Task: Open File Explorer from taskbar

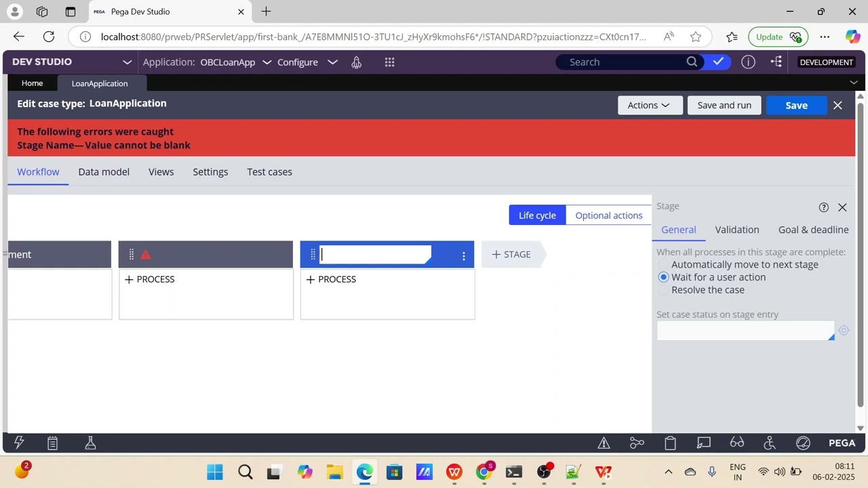Action: pyautogui.click(x=334, y=472)
